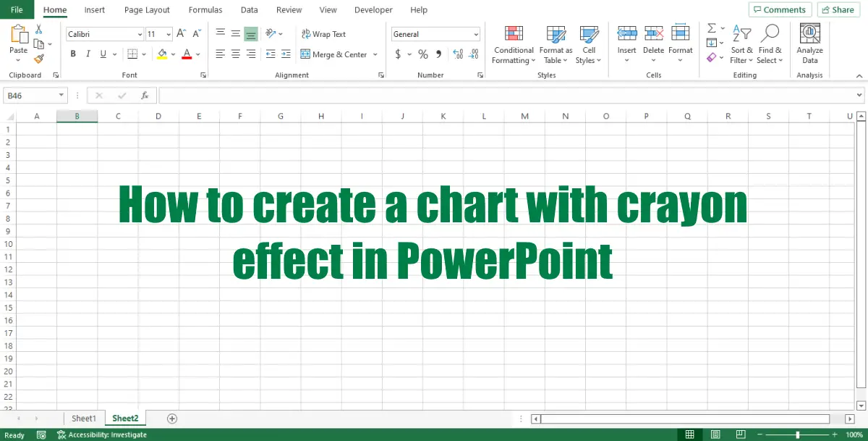Screen dimensions: 868x441
Task: Toggle Bold formatting
Action: pyautogui.click(x=73, y=54)
